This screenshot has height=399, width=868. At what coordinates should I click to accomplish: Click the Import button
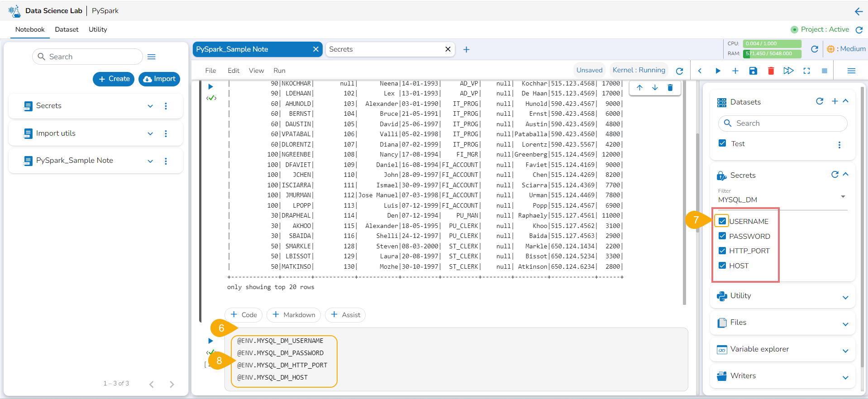pyautogui.click(x=159, y=79)
